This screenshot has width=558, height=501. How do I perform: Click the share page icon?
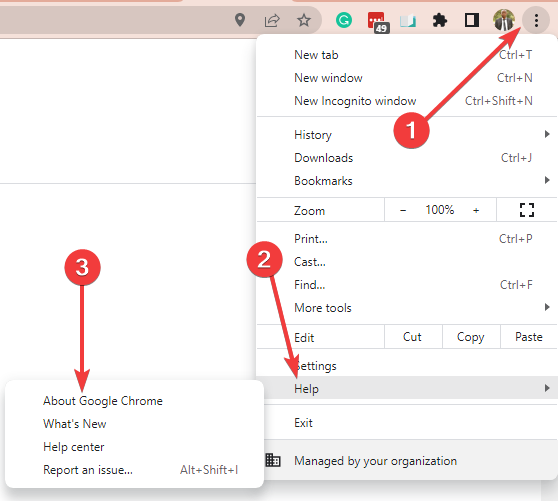click(272, 20)
